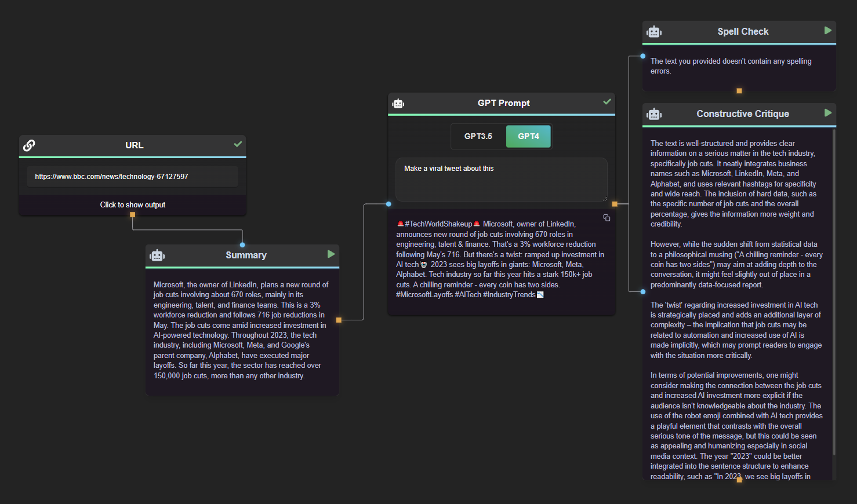Click the URL node title
Screen dimensions: 857x504
[135, 145]
